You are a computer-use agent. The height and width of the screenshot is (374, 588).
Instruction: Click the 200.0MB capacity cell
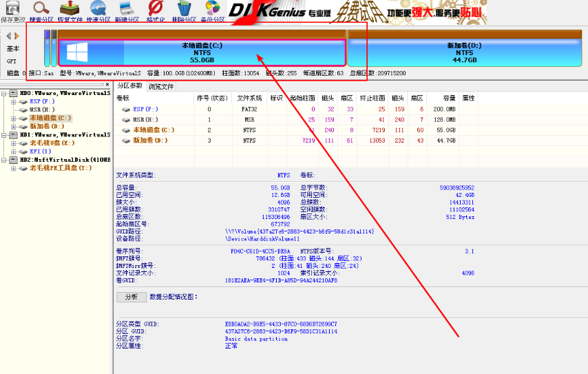pos(444,109)
